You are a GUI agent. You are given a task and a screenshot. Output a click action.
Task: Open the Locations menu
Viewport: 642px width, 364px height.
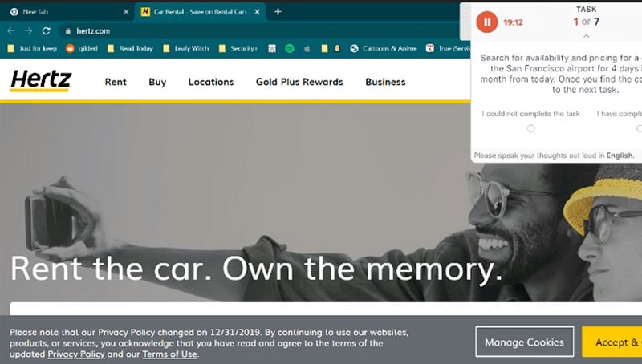tap(211, 82)
